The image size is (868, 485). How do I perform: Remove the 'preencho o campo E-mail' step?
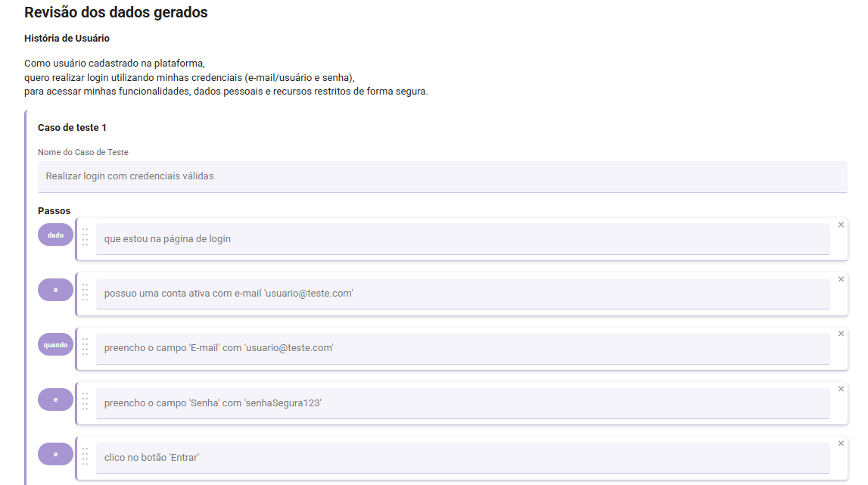841,334
